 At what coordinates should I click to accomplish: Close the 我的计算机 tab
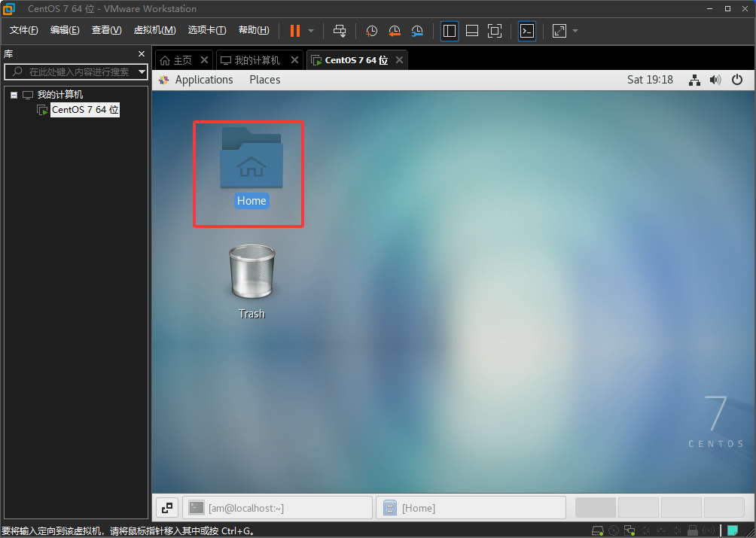point(294,59)
